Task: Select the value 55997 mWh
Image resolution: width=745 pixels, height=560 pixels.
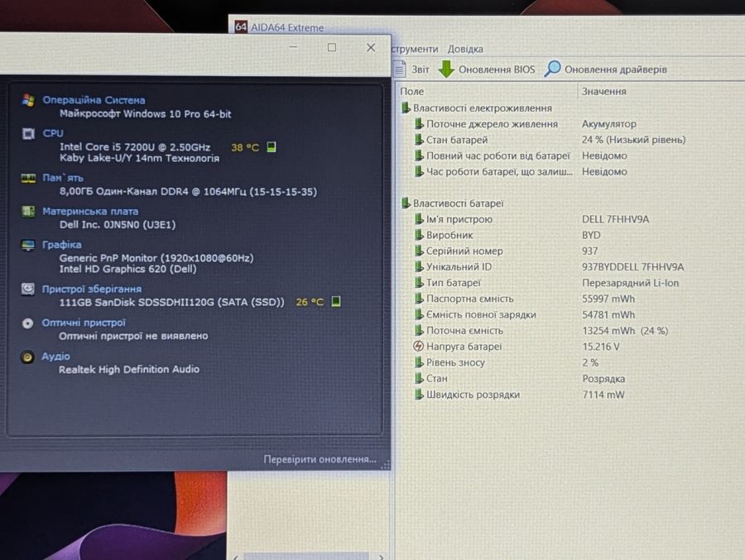Action: 608,299
